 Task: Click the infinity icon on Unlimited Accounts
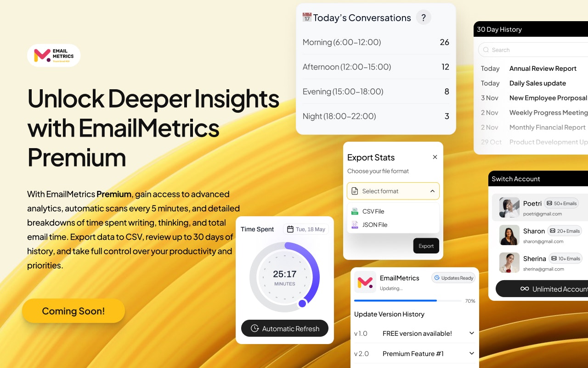[525, 289]
